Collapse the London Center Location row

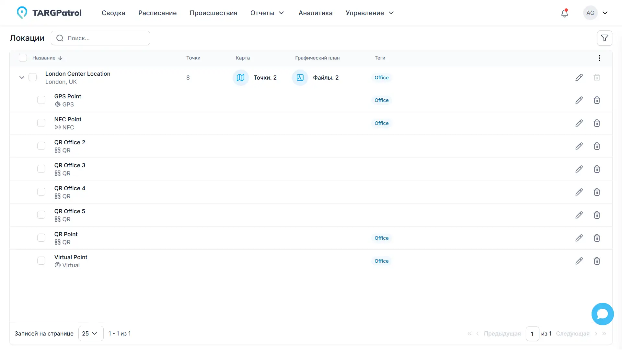pos(22,78)
